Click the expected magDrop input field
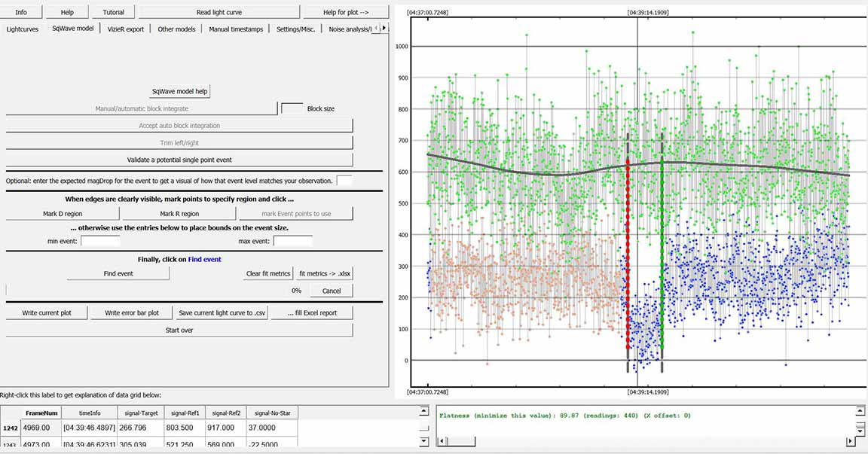 click(344, 181)
